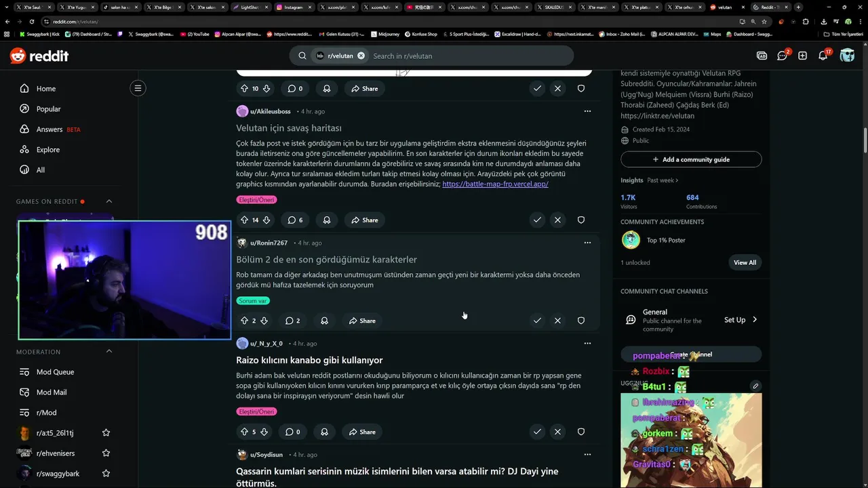868x488 pixels.
Task: Downvote the Raizo kılıcını kanabo post
Action: pyautogui.click(x=264, y=432)
